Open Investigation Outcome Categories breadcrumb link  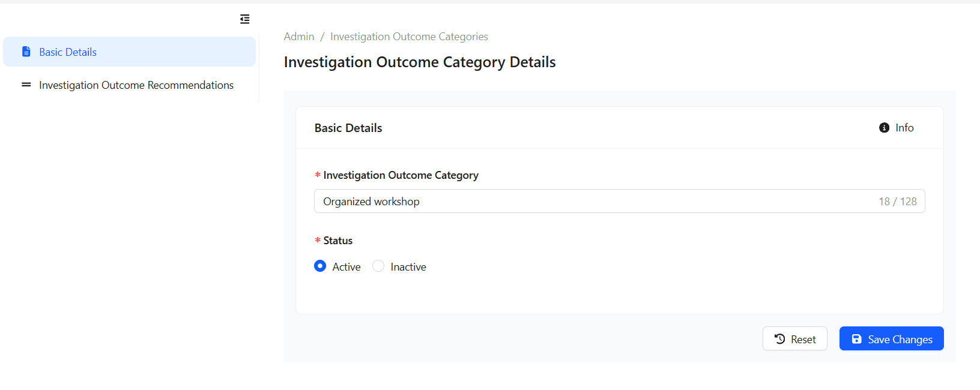pos(409,37)
